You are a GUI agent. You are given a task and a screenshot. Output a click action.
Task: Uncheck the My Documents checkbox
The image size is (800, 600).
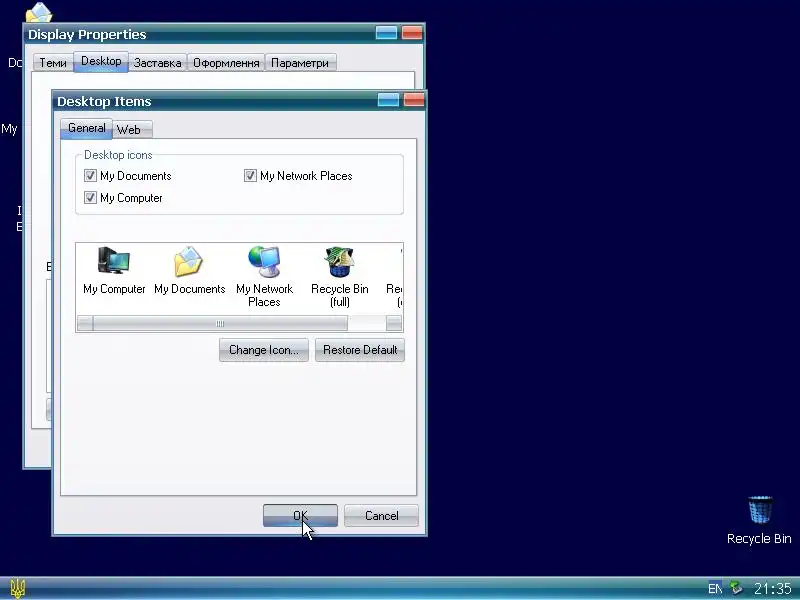click(90, 176)
